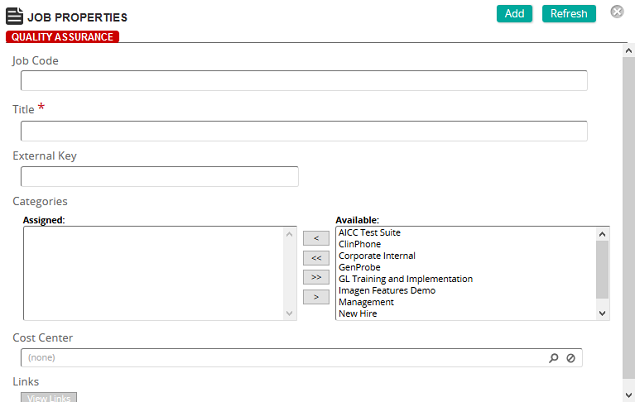Click Assigned list scroll down arrow
The image size is (636, 405).
pos(289,313)
